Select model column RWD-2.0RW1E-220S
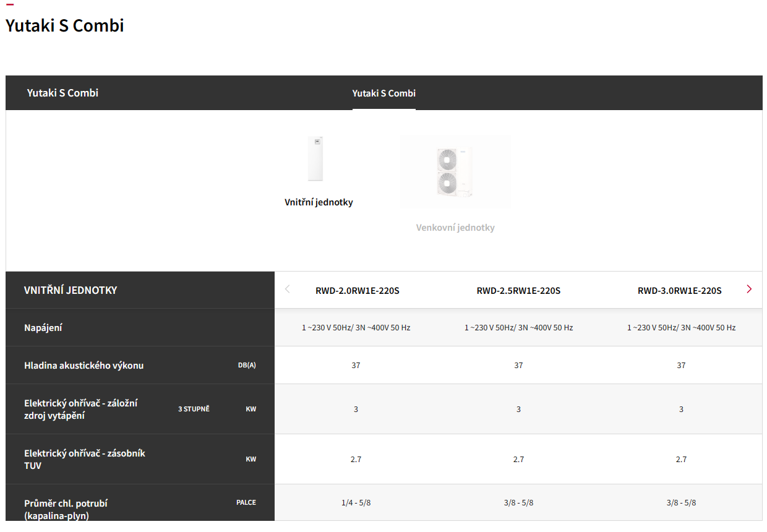 pyautogui.click(x=358, y=291)
